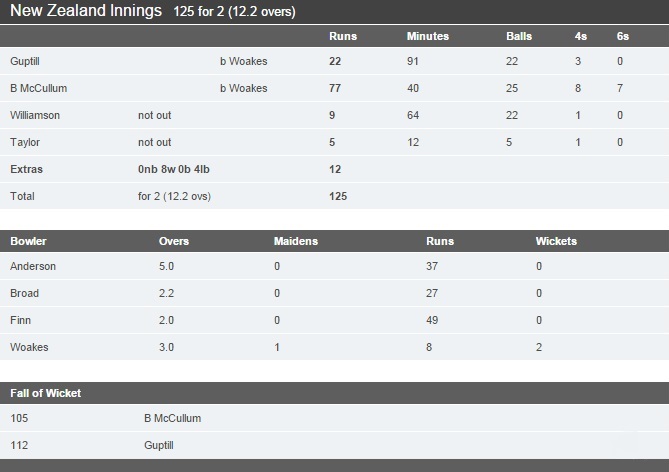This screenshot has width=669, height=472.
Task: Click Taylor batsman name
Action: (25, 142)
